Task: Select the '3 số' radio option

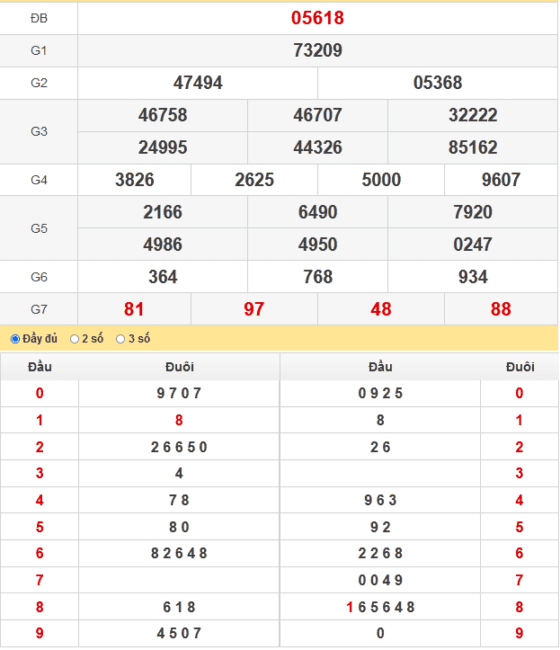Action: coord(121,339)
